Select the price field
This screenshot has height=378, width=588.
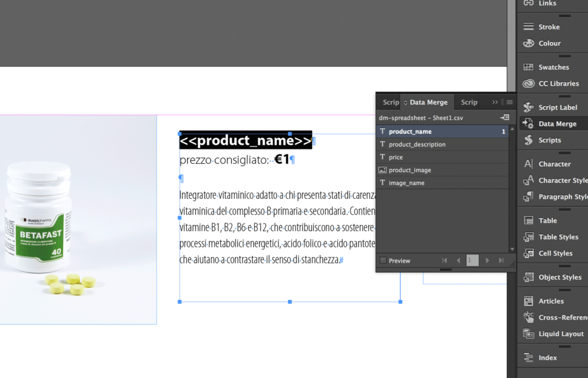pos(443,157)
